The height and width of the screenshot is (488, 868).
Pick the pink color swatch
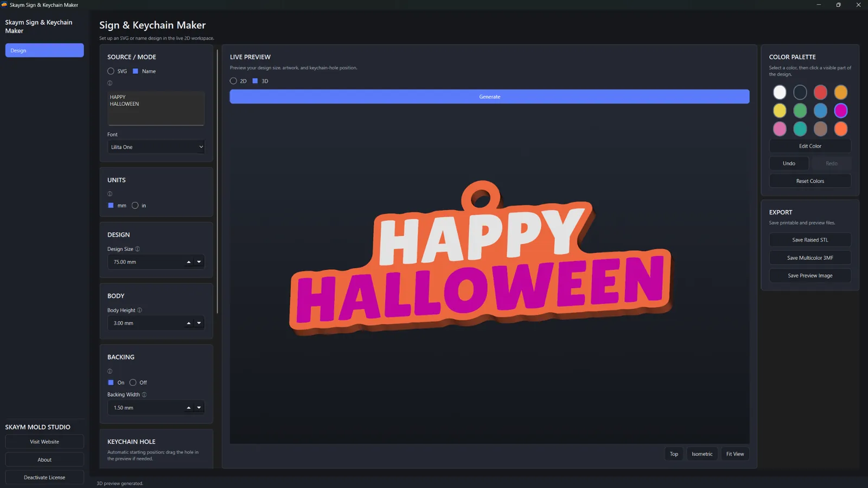point(780,129)
